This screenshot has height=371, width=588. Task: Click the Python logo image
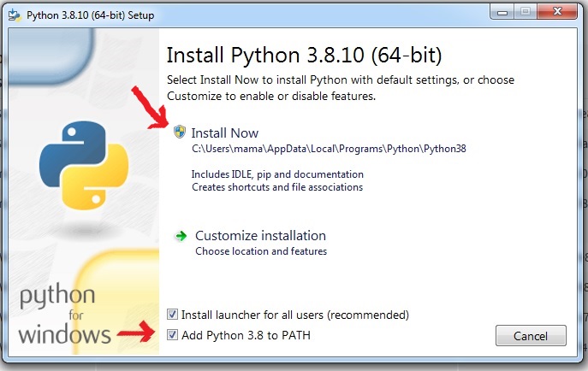pos(84,165)
